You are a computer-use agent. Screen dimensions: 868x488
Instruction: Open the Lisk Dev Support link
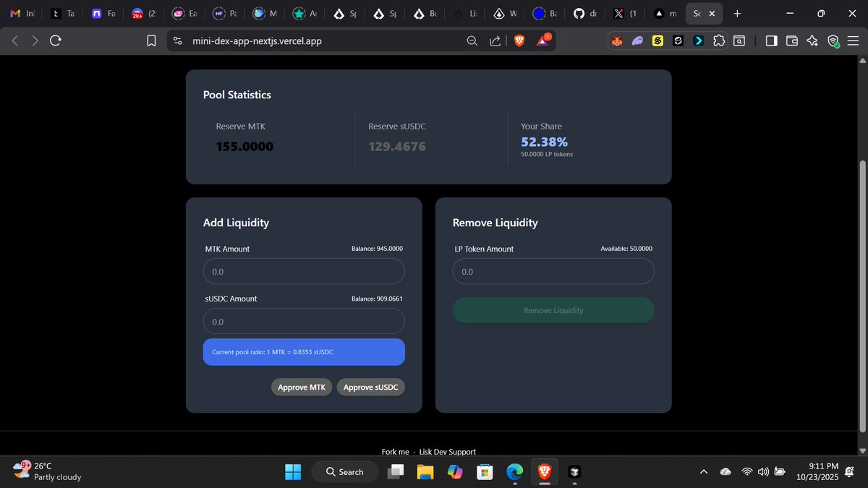click(448, 452)
